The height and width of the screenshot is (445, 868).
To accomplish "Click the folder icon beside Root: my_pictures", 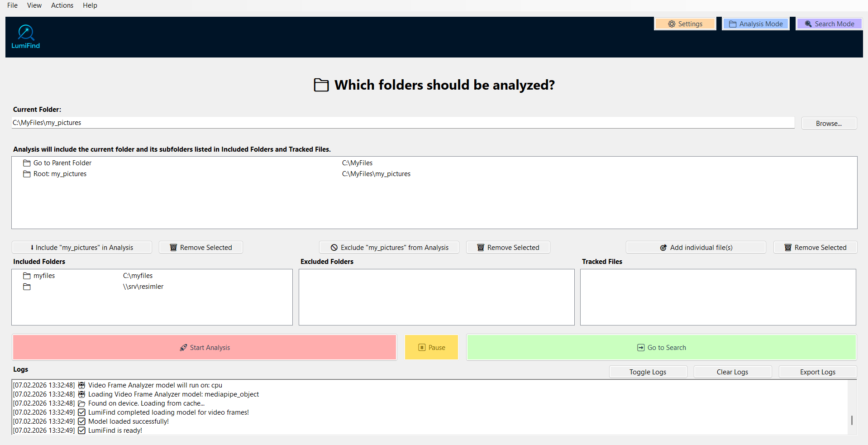I will 27,174.
